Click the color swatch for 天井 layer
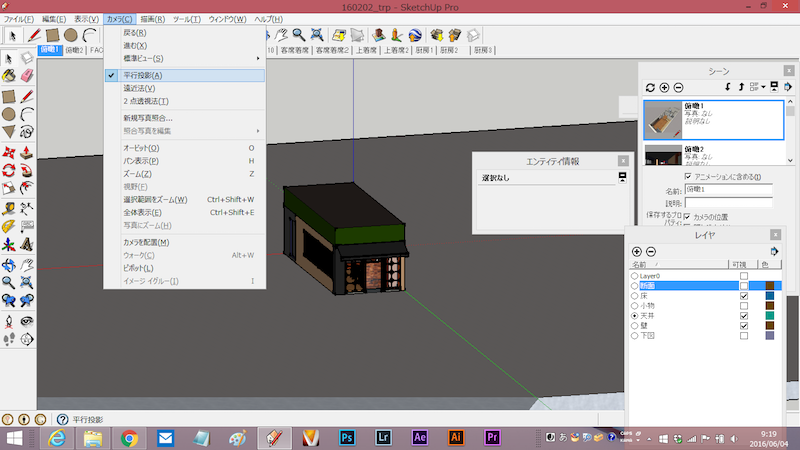The image size is (800, 450). tap(770, 316)
